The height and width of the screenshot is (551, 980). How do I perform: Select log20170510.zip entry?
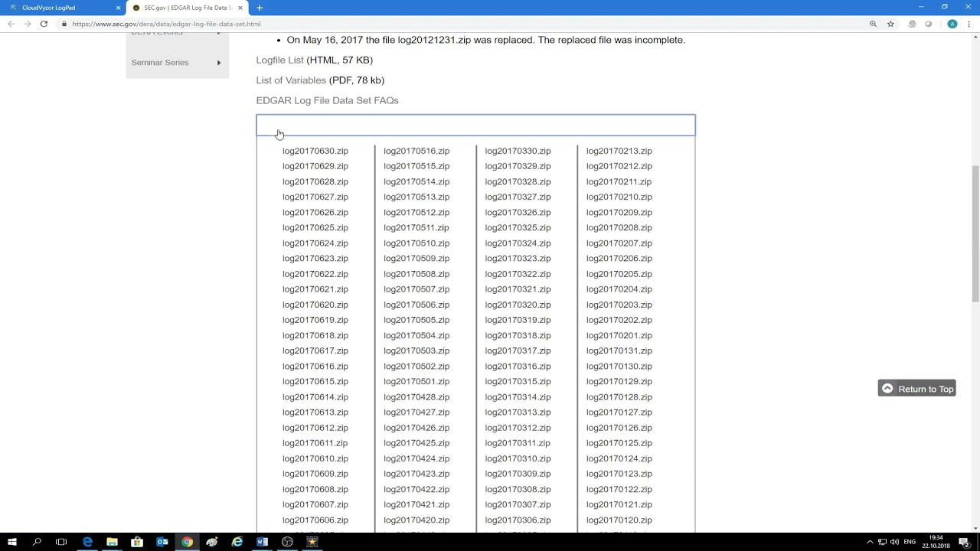point(416,243)
